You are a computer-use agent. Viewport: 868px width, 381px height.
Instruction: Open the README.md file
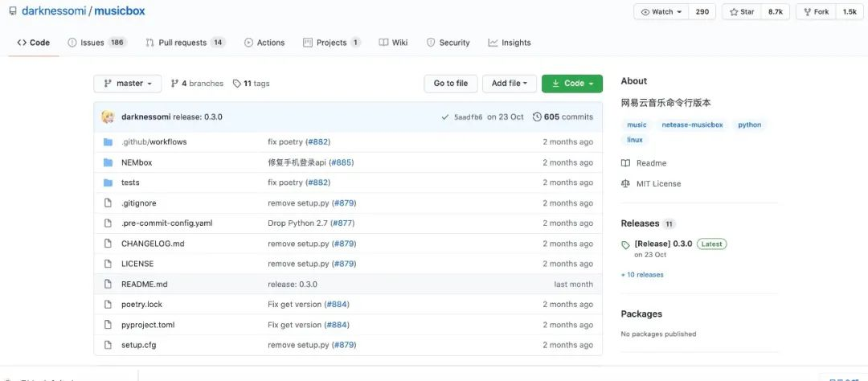[144, 284]
